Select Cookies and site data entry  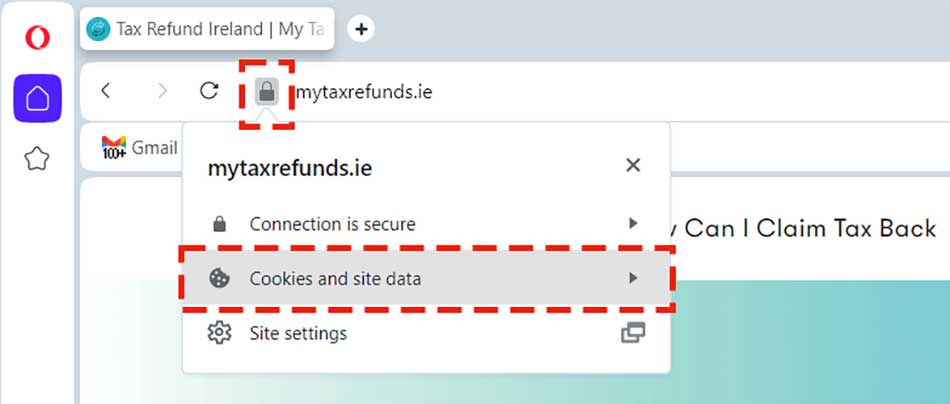335,279
